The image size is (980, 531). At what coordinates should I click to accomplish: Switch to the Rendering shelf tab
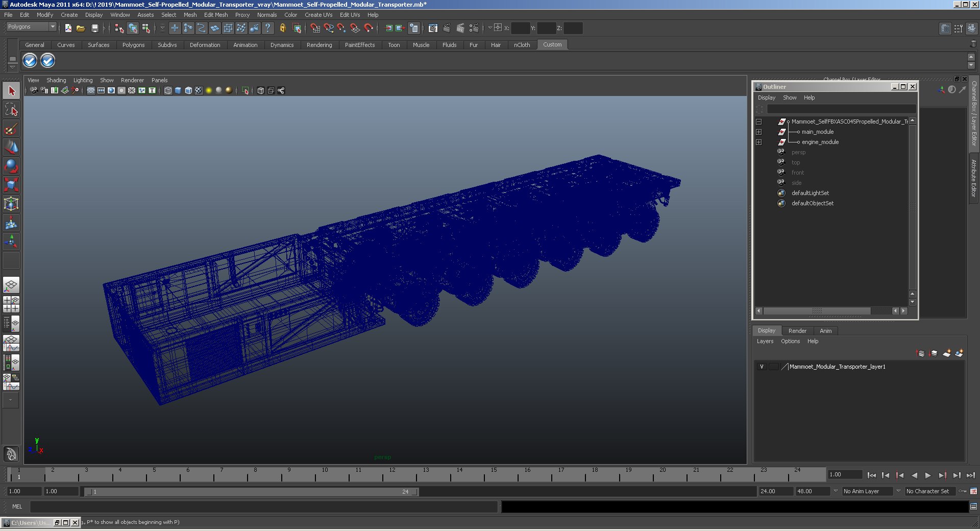coord(319,45)
